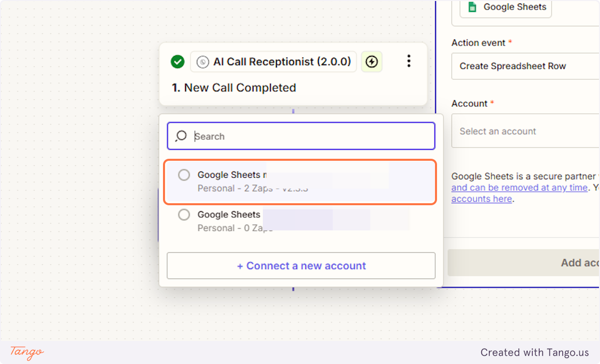This screenshot has height=364, width=600.
Task: Click the search magnifier icon
Action: pyautogui.click(x=181, y=136)
